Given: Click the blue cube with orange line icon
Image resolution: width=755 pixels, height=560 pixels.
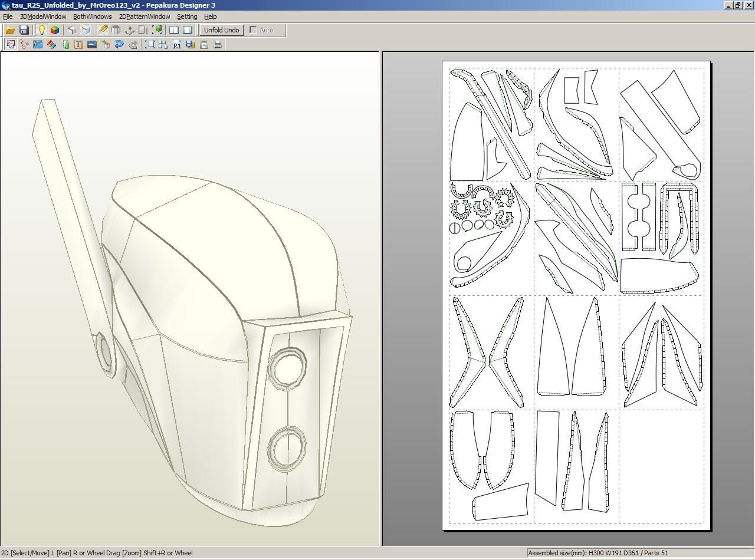Looking at the screenshot, I should pyautogui.click(x=86, y=30).
